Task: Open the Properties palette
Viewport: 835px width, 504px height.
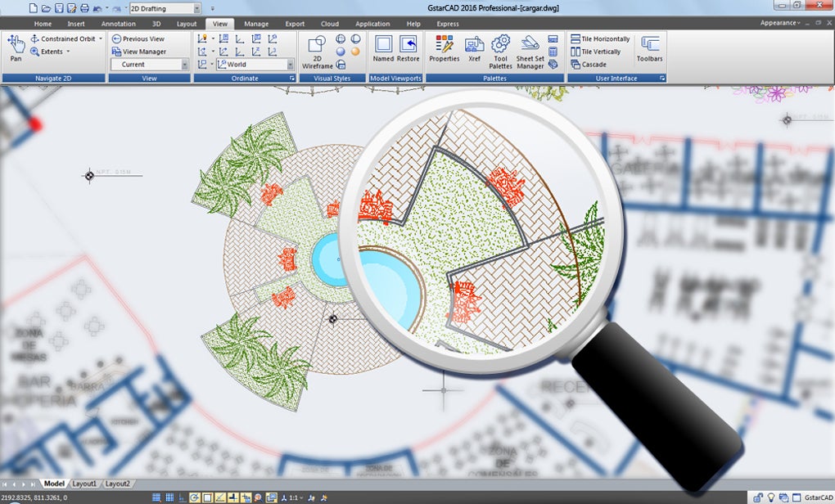Action: (x=445, y=48)
